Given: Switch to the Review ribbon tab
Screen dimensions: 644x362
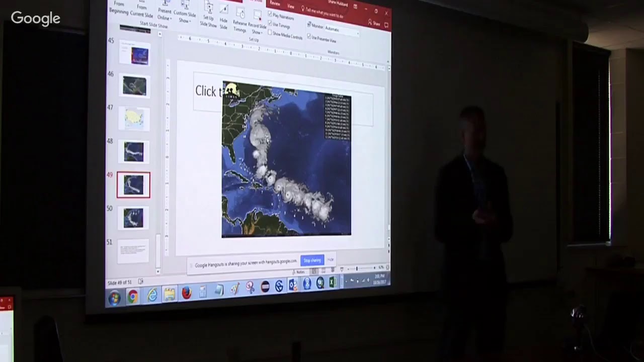Looking at the screenshot, I should point(275,4).
